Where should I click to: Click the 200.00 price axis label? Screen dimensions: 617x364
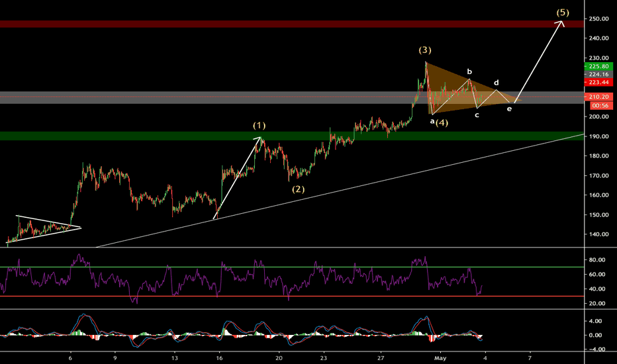pos(599,116)
